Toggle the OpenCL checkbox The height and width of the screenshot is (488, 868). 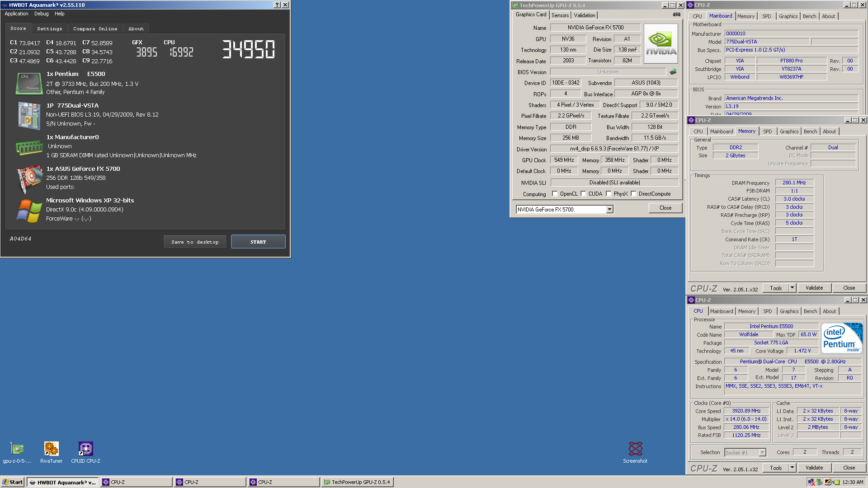click(555, 194)
